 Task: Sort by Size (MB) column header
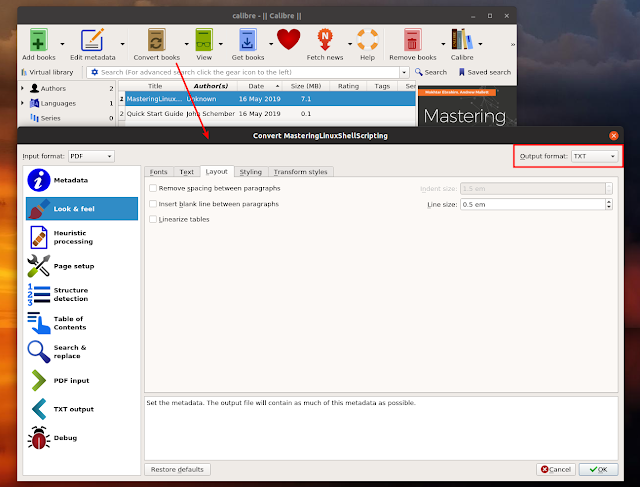306,86
